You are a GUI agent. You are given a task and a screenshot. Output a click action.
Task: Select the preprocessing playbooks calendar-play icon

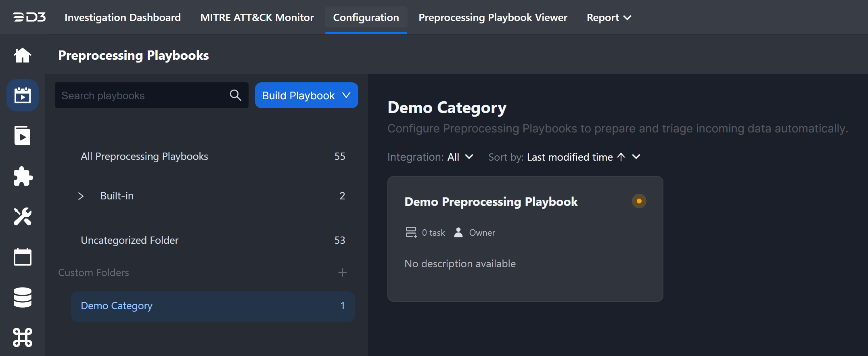(23, 96)
